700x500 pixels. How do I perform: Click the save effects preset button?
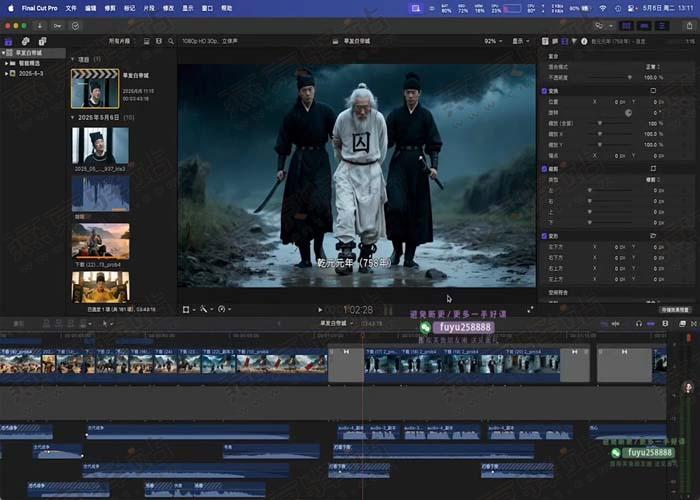(675, 309)
